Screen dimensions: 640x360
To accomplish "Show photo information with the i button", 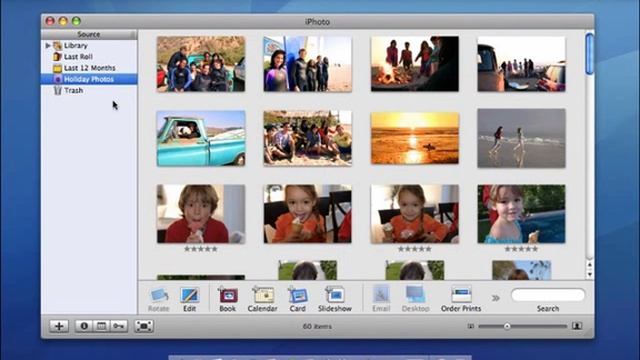I will point(84,326).
